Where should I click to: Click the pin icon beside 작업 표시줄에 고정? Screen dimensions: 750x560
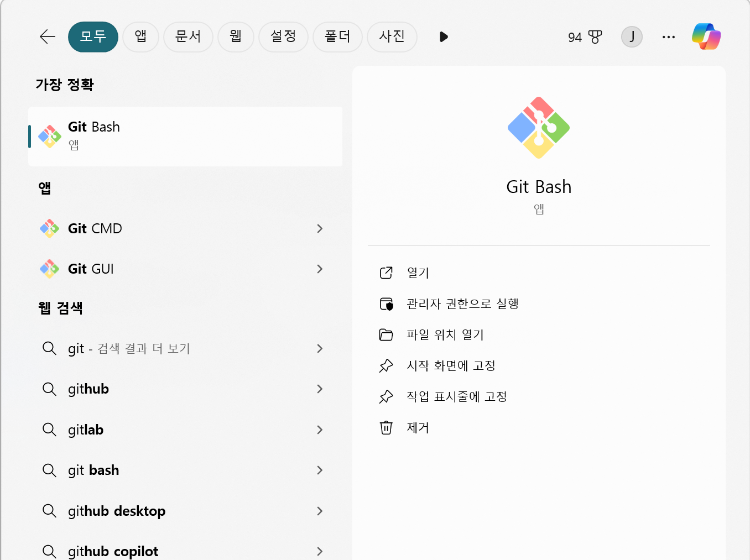pos(386,396)
